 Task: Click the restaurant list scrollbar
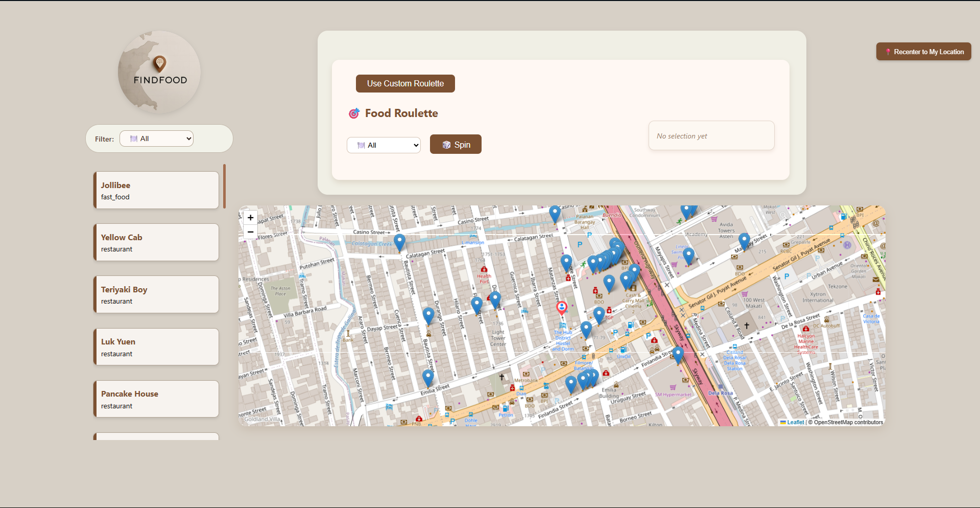click(x=224, y=186)
